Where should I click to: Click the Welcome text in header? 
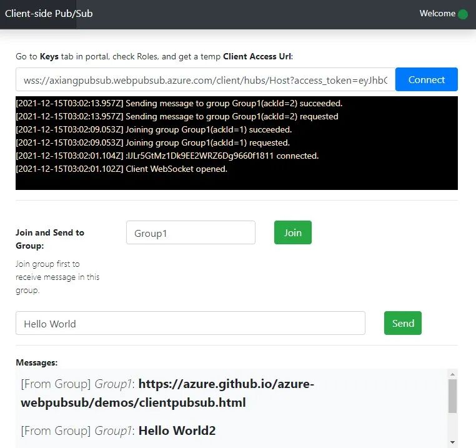[x=437, y=13]
